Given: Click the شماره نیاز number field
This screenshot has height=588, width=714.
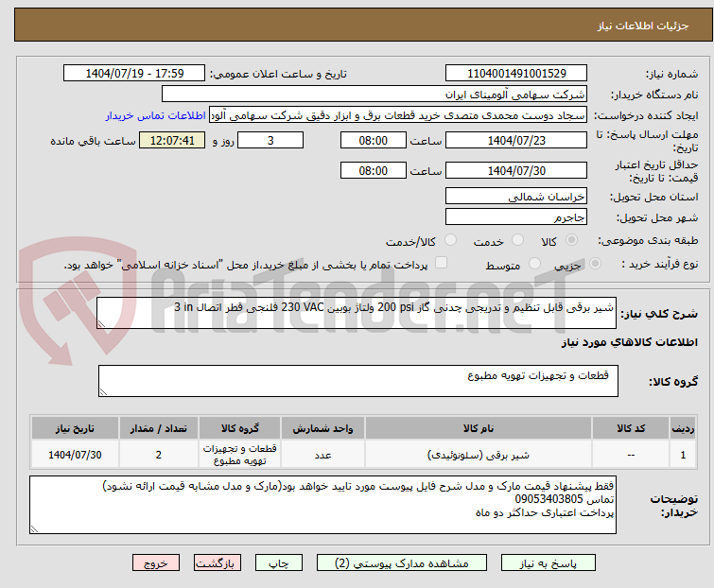Looking at the screenshot, I should tap(516, 73).
